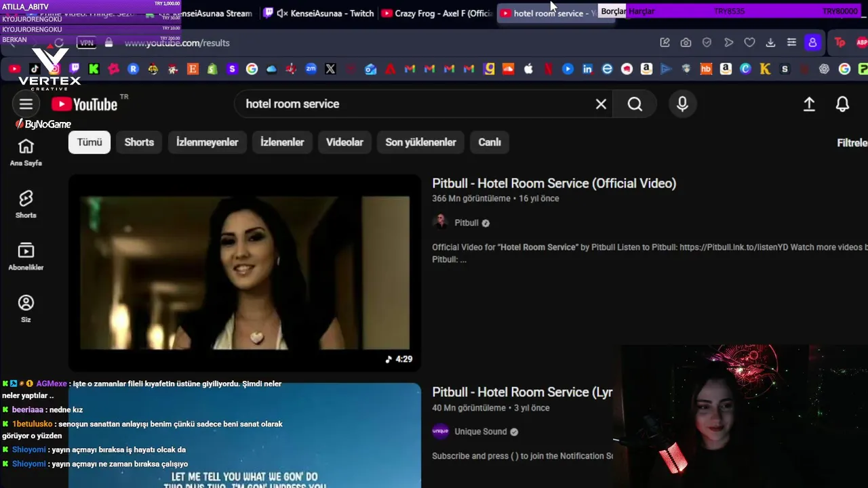Screen dimensions: 868x488
Task: Open the ABP adblock extension icon
Action: 862,43
